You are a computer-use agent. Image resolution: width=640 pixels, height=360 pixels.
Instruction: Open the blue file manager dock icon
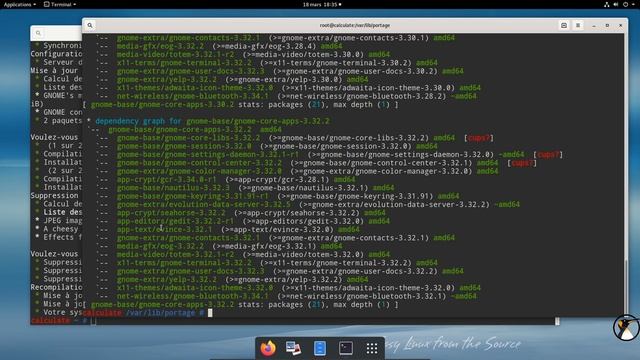click(x=320, y=348)
